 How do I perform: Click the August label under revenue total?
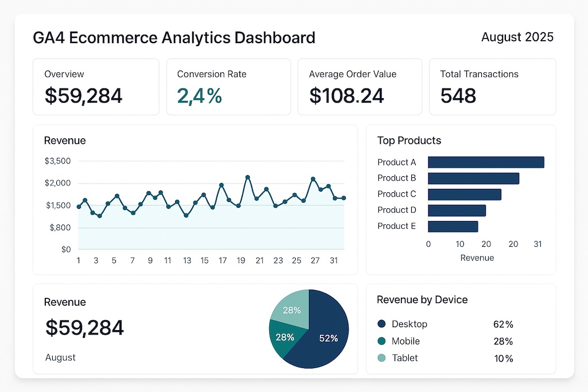click(60, 358)
